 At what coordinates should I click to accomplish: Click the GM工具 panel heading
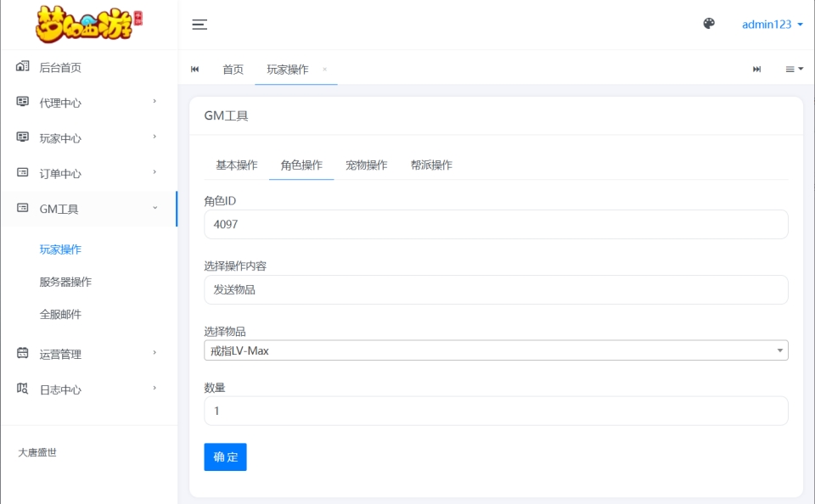click(226, 115)
